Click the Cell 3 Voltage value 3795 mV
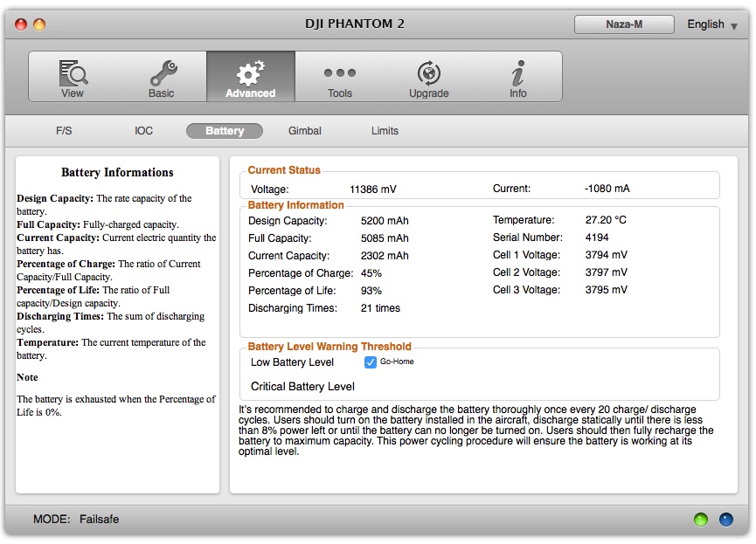This screenshot has height=544, width=756. click(606, 290)
